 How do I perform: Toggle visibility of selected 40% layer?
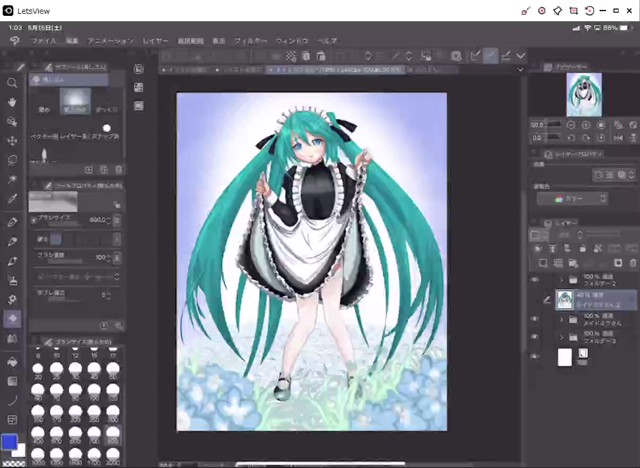tap(535, 300)
